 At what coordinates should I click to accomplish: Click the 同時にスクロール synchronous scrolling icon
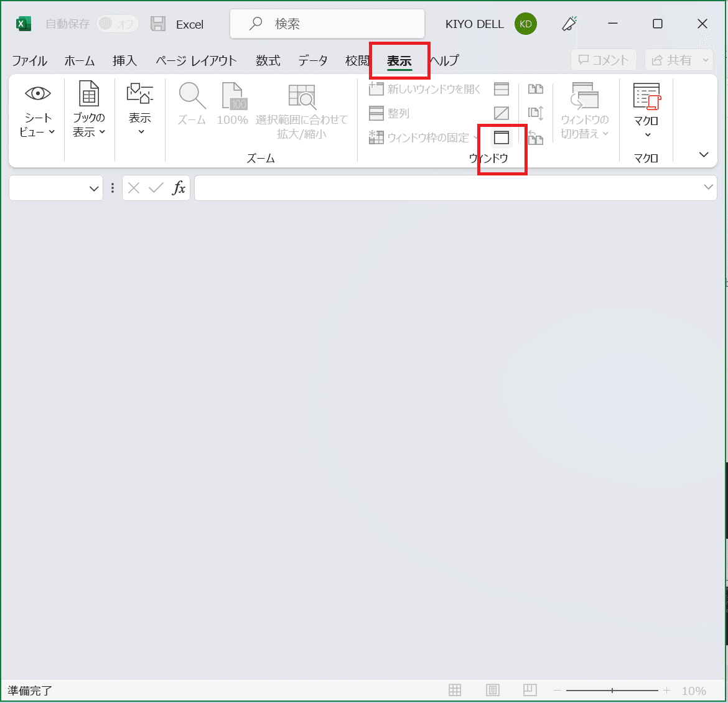pyautogui.click(x=536, y=113)
